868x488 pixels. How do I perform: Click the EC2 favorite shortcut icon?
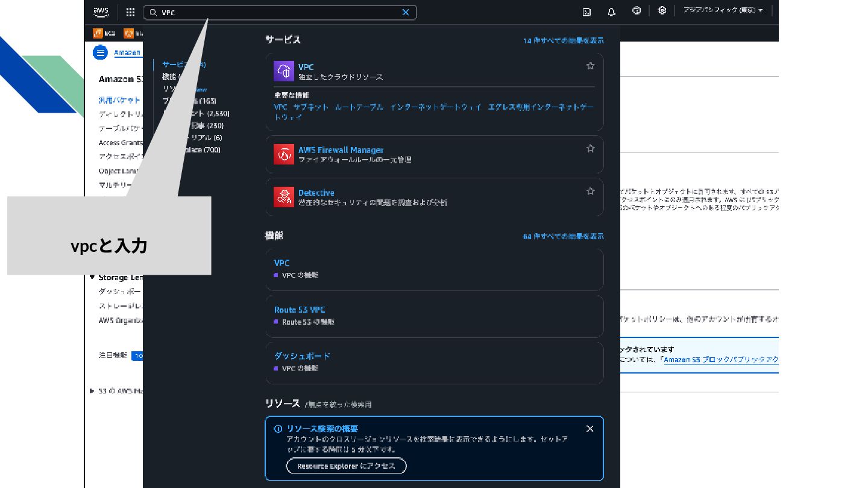click(98, 33)
